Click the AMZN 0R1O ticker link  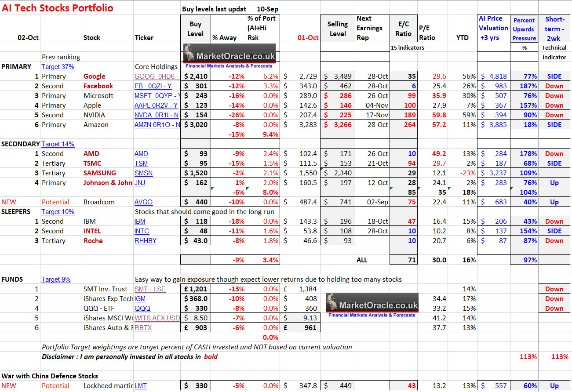tap(157, 125)
